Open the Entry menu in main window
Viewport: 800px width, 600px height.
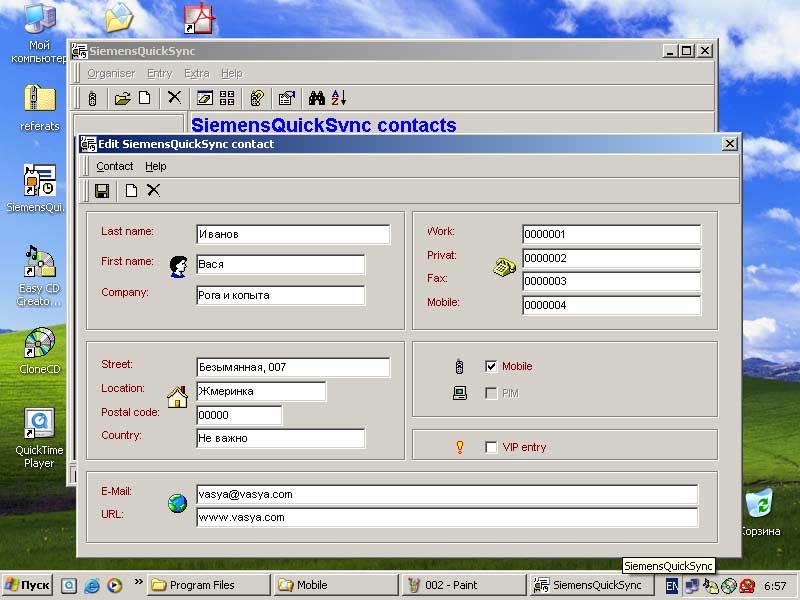(x=160, y=73)
